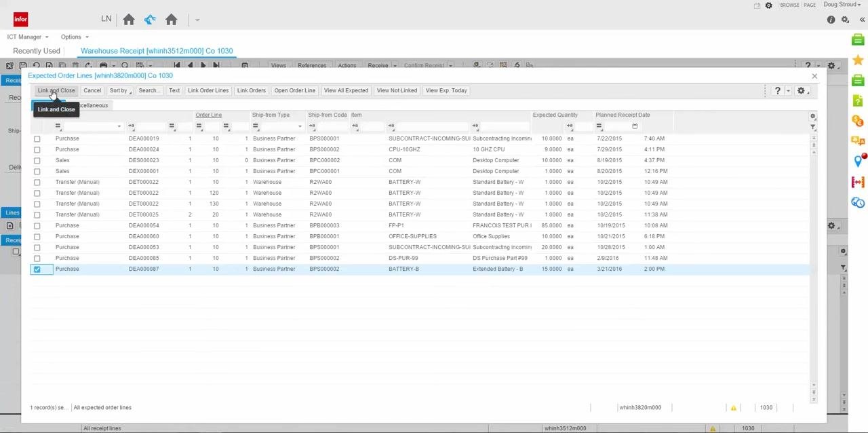Check the DEA000024 purchase row checkbox
This screenshot has height=433, width=868.
click(37, 149)
